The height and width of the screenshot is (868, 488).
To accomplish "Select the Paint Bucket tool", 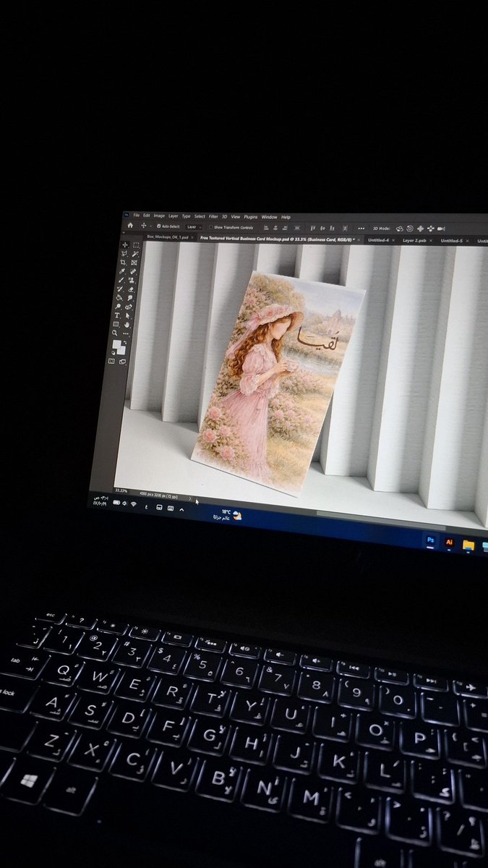I will pos(119,297).
